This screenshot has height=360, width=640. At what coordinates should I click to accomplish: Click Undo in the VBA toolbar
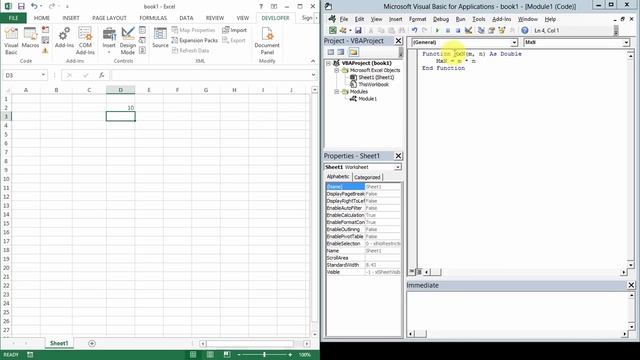(x=414, y=30)
